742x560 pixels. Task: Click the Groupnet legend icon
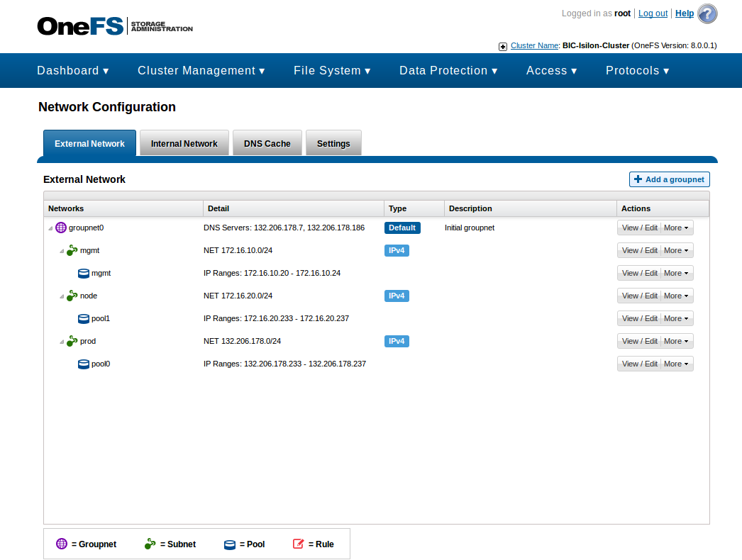tap(62, 544)
